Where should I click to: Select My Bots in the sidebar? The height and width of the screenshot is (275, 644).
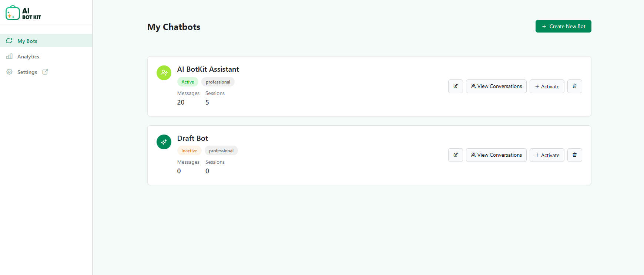pyautogui.click(x=27, y=41)
